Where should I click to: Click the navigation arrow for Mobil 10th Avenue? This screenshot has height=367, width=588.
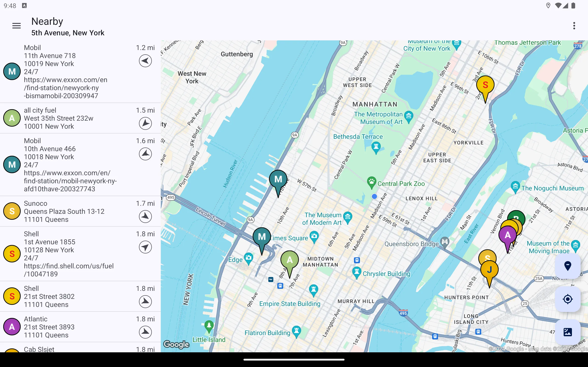[x=145, y=154]
